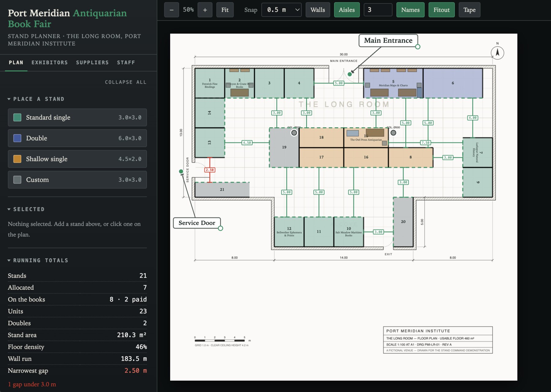Click the red 2.50 gap warning label
Viewport: 551px width, 392px height.
[210, 170]
